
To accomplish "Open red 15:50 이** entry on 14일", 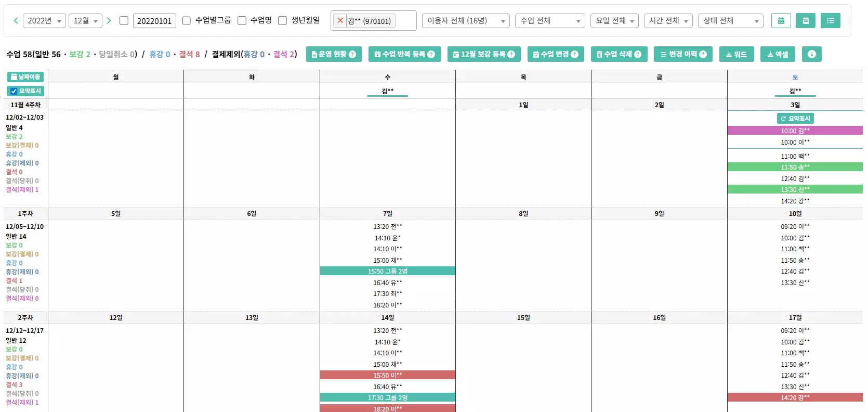I will (388, 375).
